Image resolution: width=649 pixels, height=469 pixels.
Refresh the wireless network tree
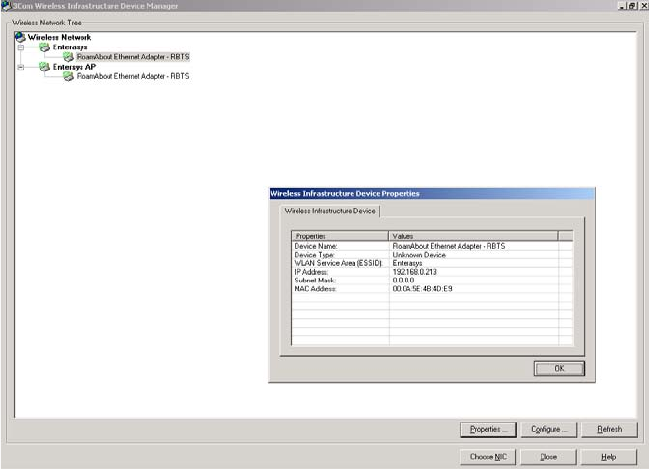(609, 429)
